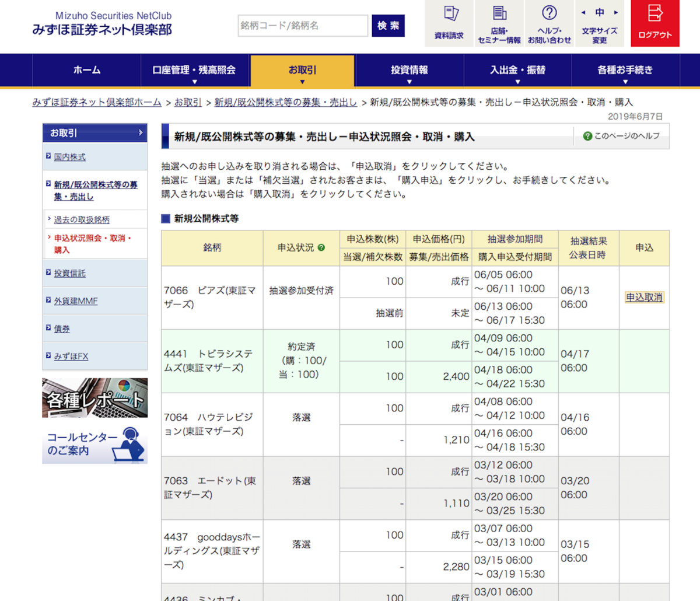Viewport: 700px width, 601px height.
Task: Click the 約定済 status cell
Action: tap(302, 361)
